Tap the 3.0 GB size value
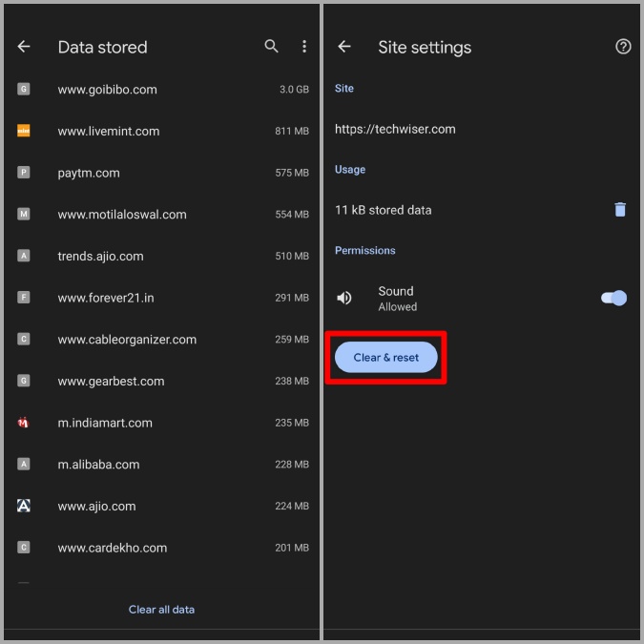Viewport: 644px width, 644px height. (294, 89)
